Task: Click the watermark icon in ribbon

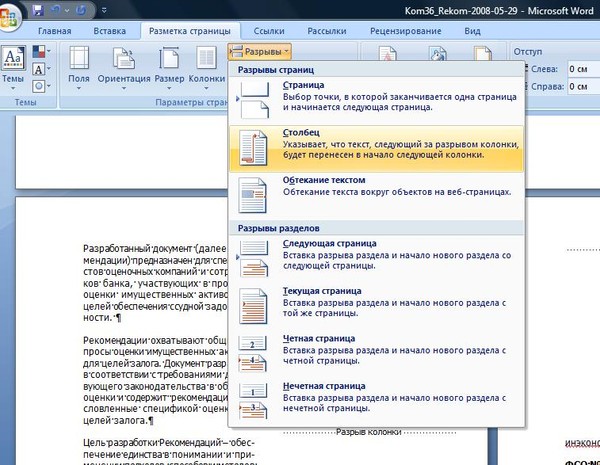Action: [x=387, y=53]
